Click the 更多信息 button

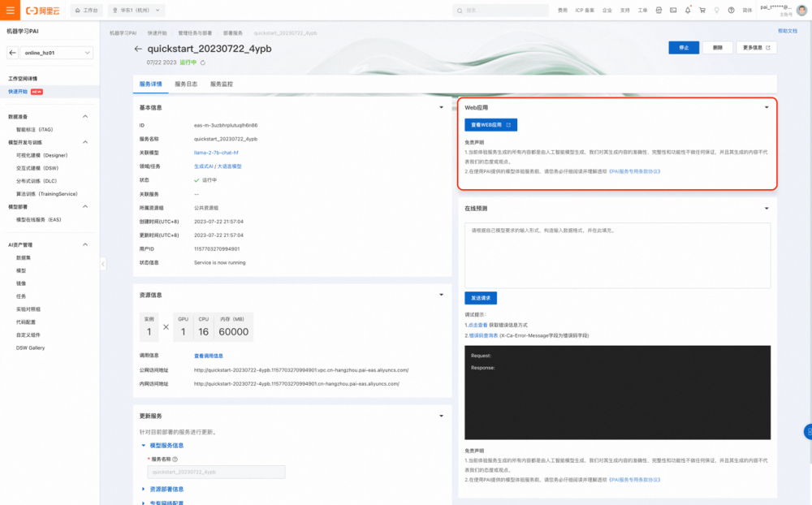pos(757,48)
